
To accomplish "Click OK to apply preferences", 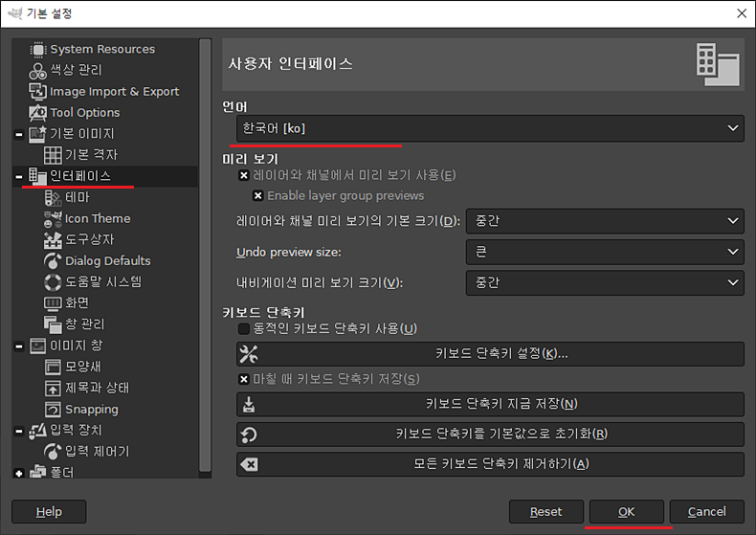I will pos(626,512).
